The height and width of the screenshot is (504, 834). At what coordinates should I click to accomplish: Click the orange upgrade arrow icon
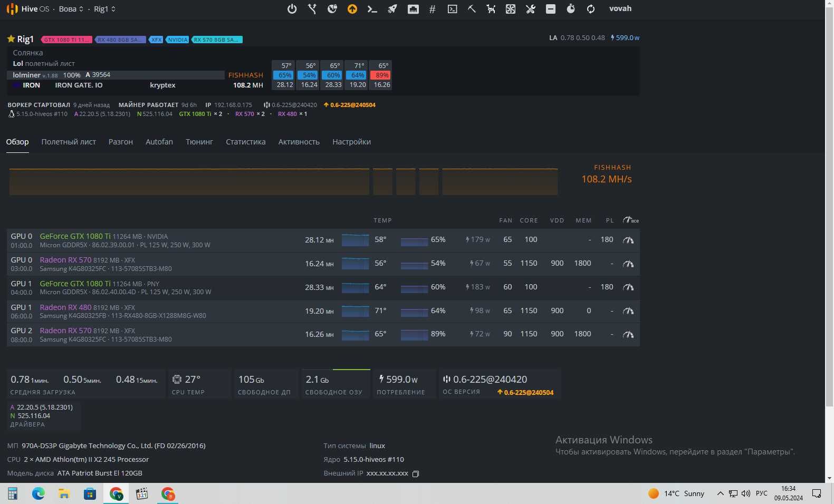[352, 9]
